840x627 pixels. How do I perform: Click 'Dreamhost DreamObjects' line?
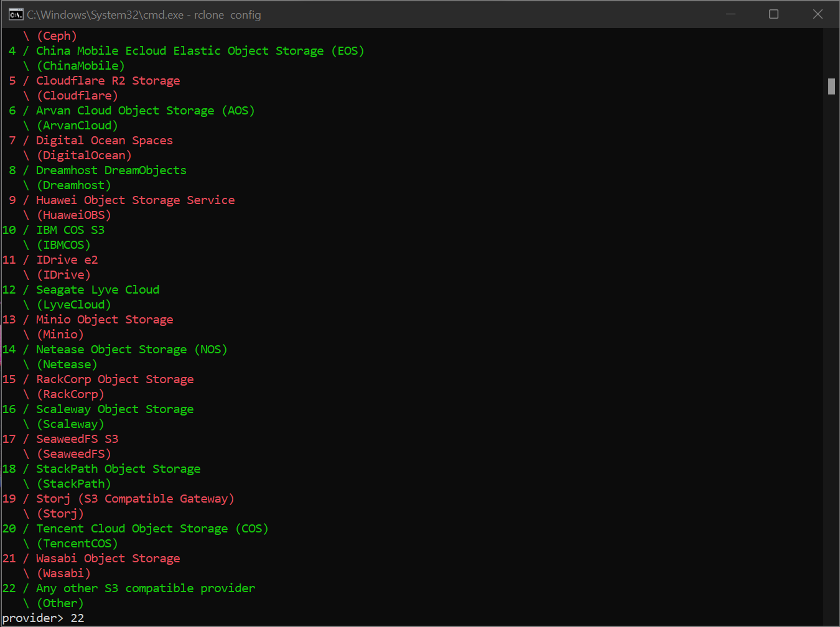click(x=111, y=170)
